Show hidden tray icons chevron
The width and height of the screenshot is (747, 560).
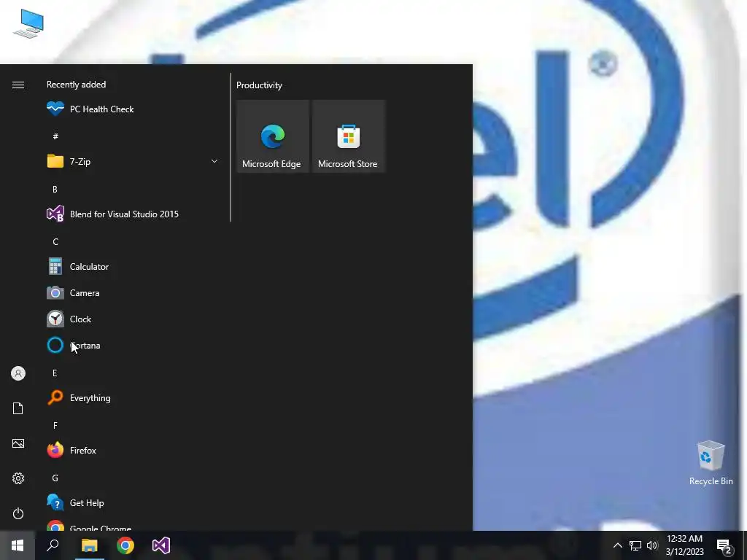[617, 545]
